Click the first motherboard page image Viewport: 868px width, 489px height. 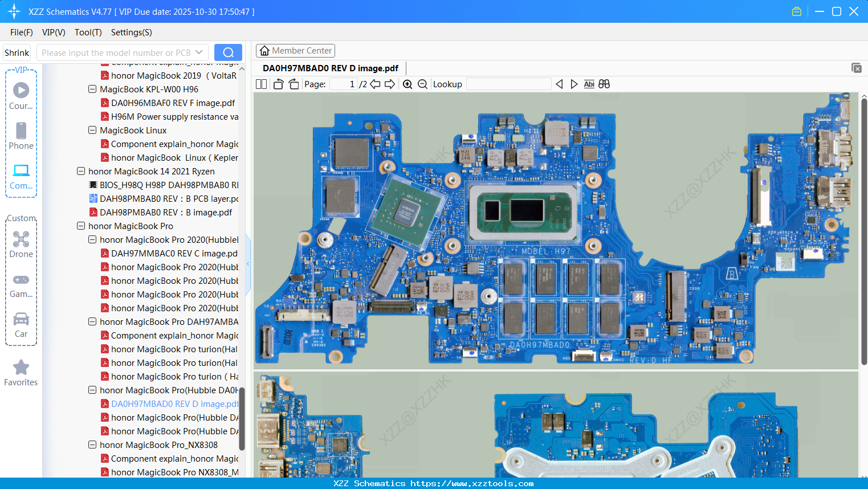556,231
